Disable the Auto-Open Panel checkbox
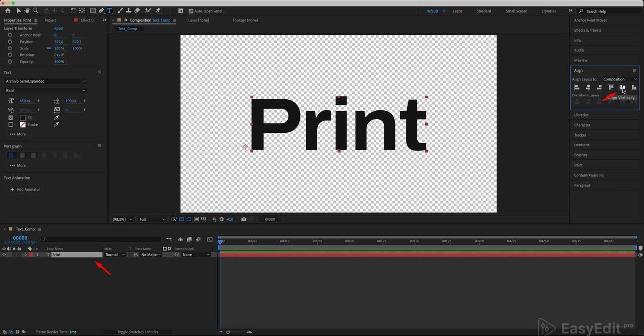This screenshot has height=336, width=644. (191, 11)
